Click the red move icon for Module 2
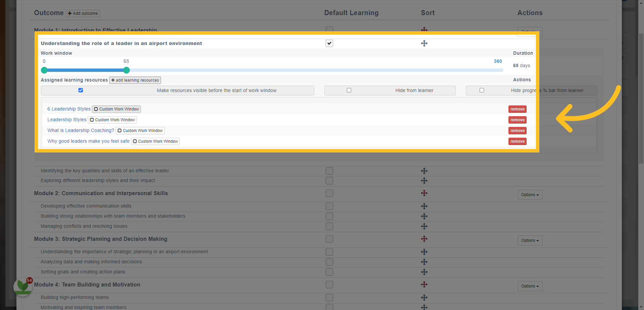 pos(424,193)
